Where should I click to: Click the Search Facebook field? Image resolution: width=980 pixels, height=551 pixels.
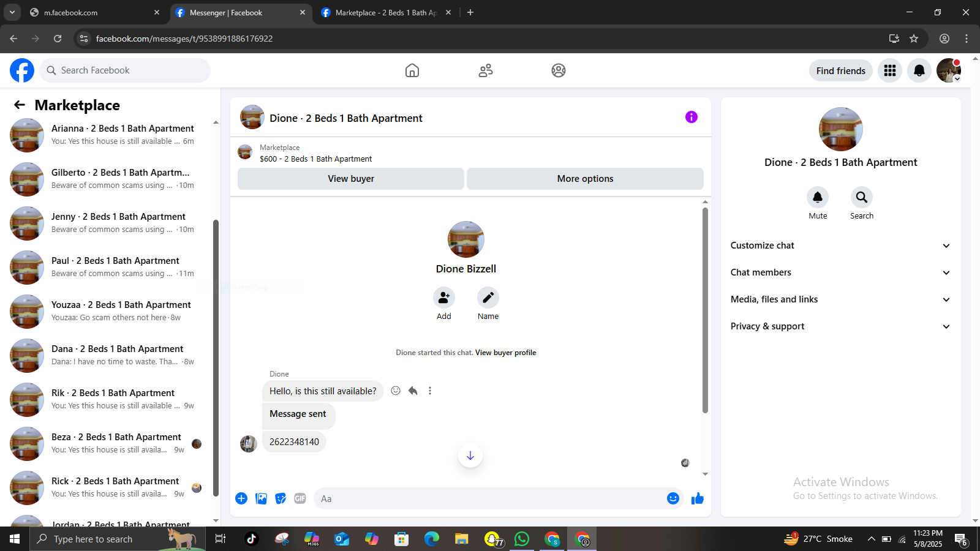[x=125, y=70]
